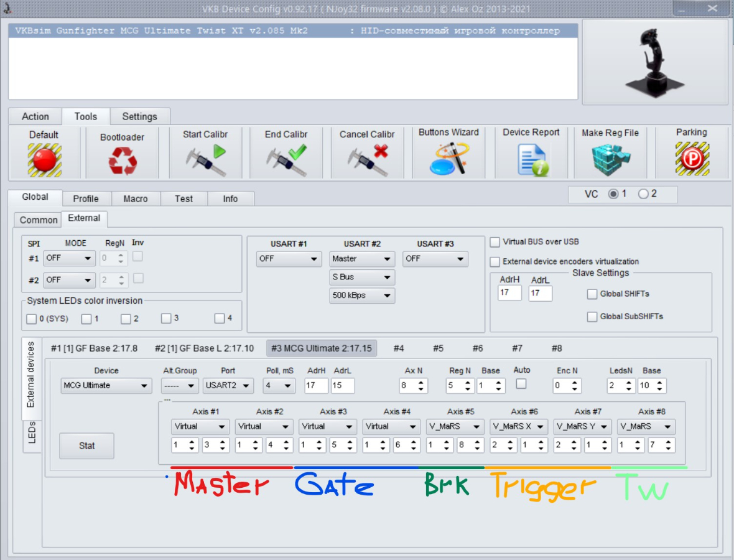Enable Global SHIFTs checkbox
This screenshot has width=734, height=560.
(592, 294)
